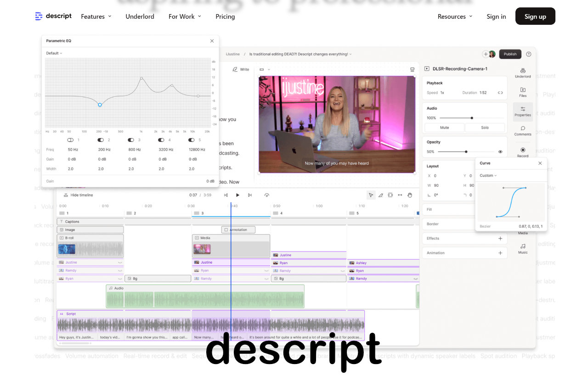Click the playback loop arrows icon
Image resolution: width=588 pixels, height=381 pixels.
(500, 93)
